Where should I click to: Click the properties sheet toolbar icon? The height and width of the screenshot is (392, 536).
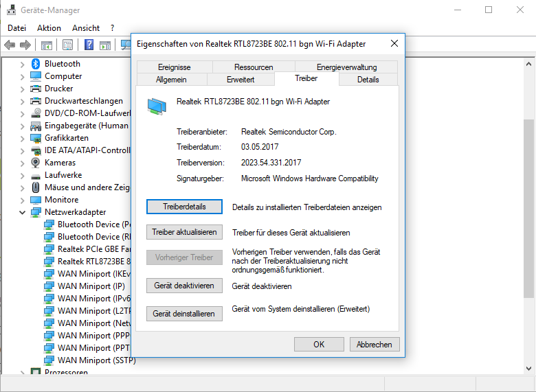pos(67,45)
